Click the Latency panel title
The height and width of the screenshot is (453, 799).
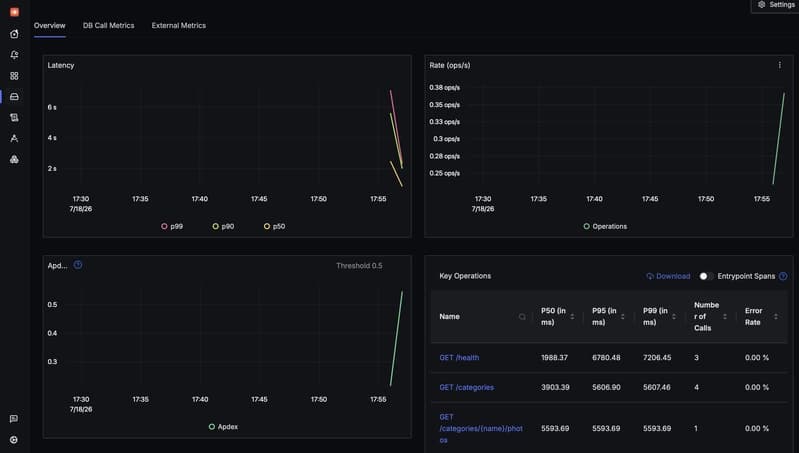tap(61, 65)
